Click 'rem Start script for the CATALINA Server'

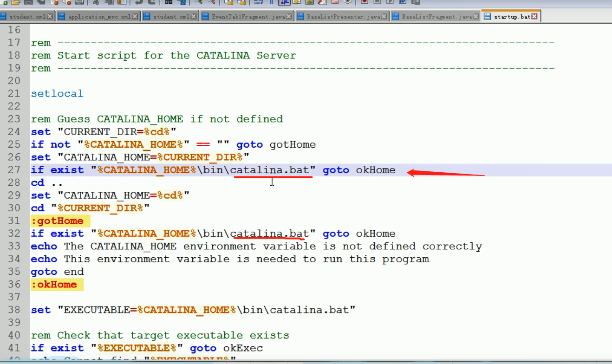163,55
